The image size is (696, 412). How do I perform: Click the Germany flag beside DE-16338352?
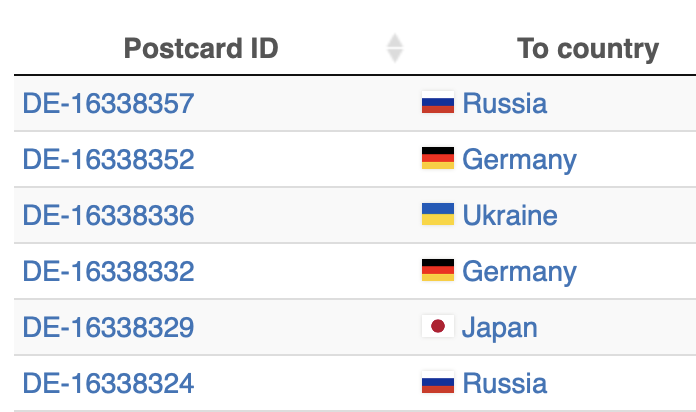pos(438,159)
